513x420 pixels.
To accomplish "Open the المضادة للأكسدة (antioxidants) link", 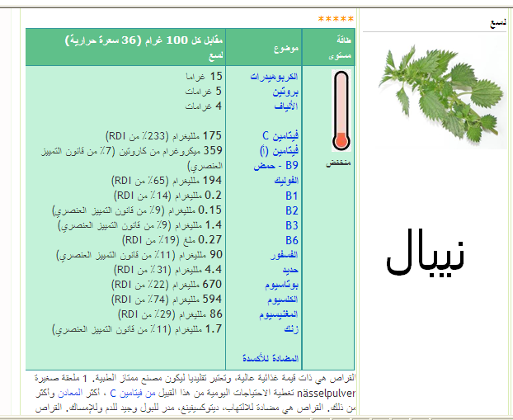I will pyautogui.click(x=271, y=359).
